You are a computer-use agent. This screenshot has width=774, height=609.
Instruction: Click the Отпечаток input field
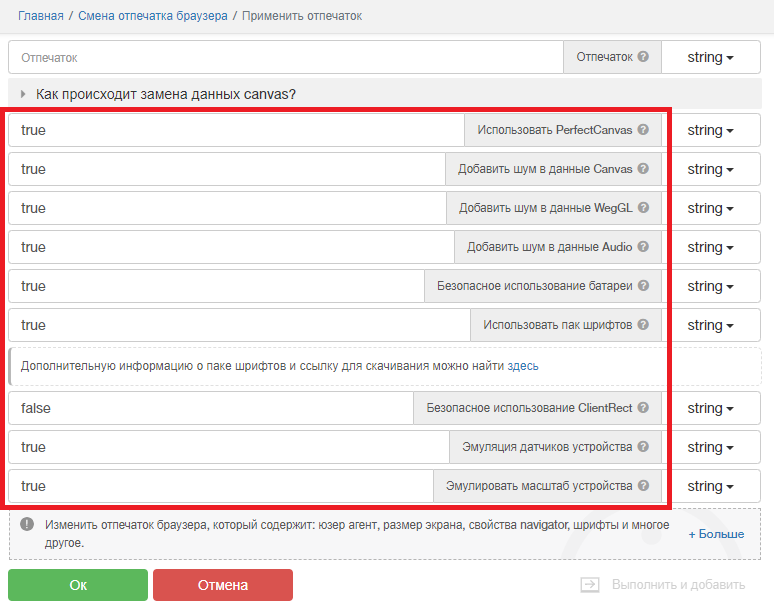285,57
